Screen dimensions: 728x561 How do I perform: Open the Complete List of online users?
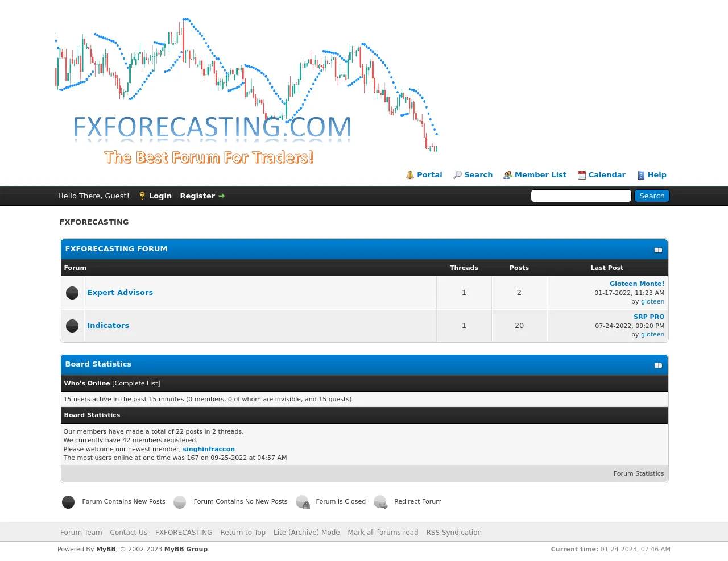(136, 384)
